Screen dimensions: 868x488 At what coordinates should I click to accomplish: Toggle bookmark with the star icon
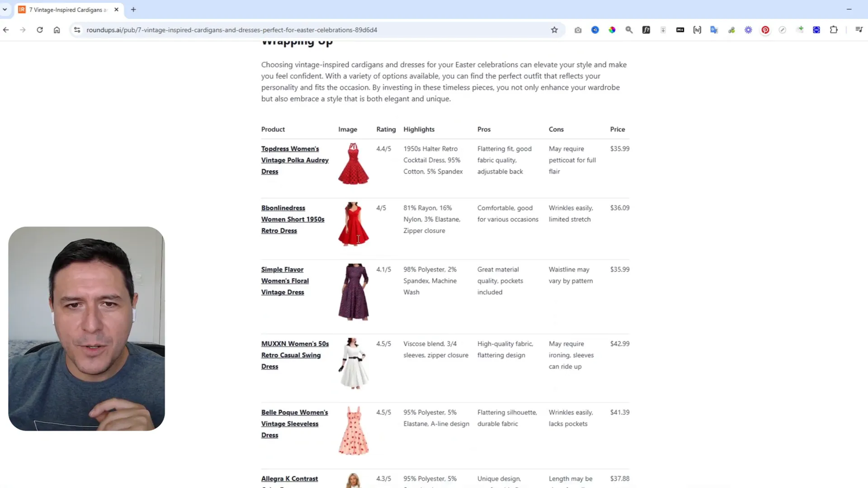point(554,30)
